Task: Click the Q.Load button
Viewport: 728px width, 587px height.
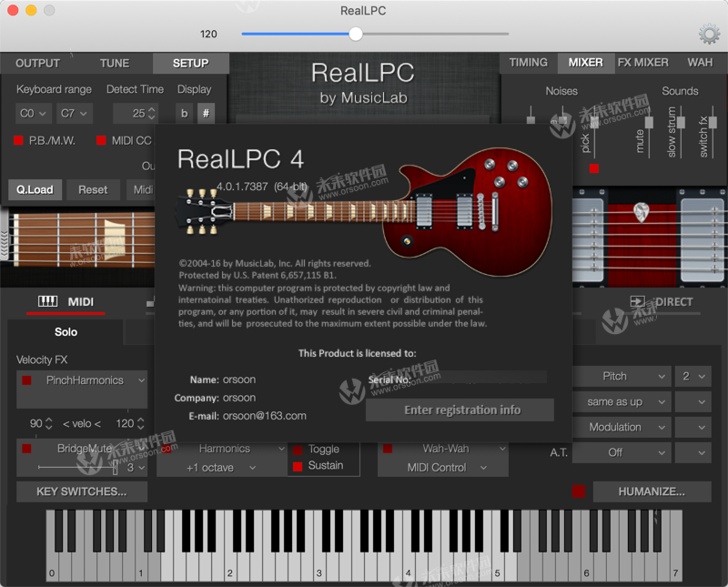Action: click(35, 189)
